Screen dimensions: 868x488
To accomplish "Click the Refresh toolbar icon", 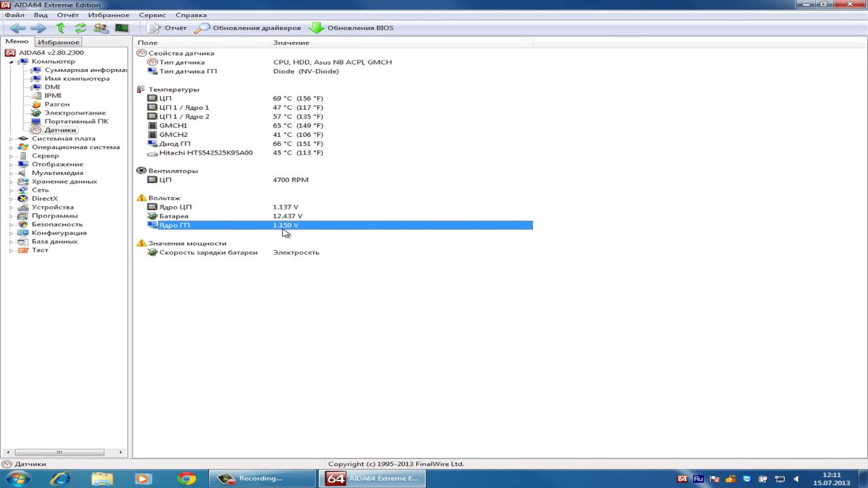I will 81,28.
